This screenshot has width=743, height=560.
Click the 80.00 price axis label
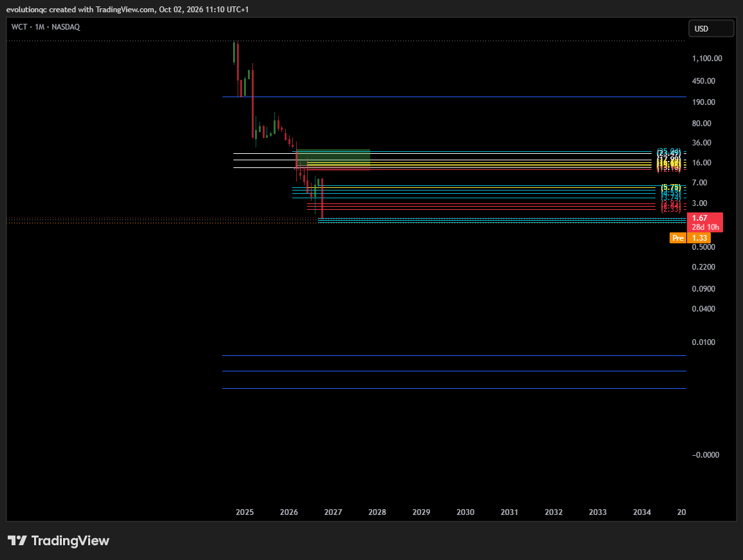coord(702,124)
